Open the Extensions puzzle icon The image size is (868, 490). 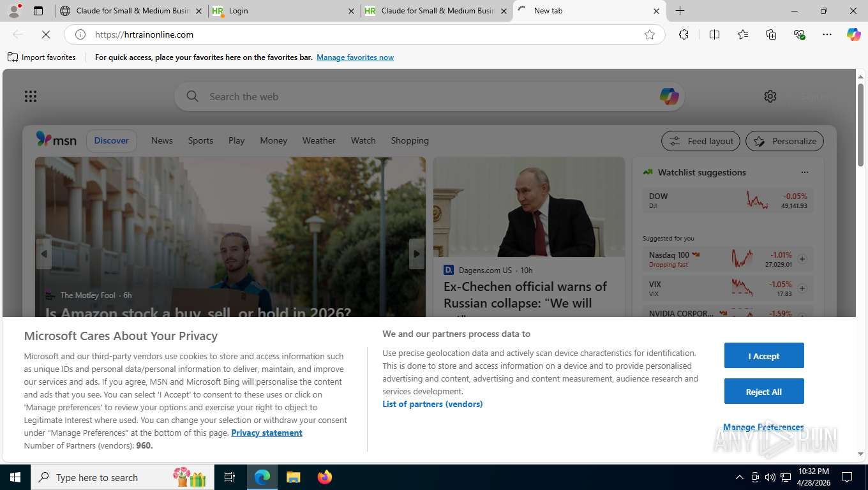point(684,34)
